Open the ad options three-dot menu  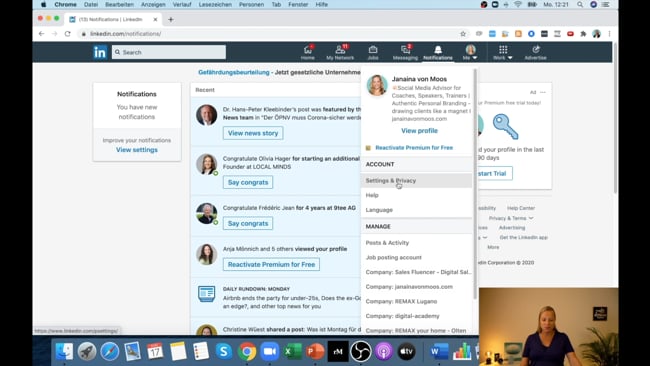coord(543,92)
